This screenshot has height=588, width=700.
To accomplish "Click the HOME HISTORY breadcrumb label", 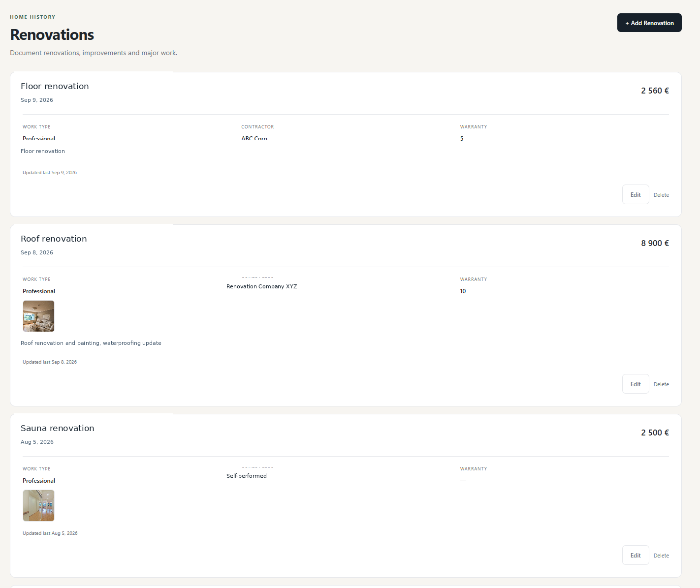I will (32, 17).
